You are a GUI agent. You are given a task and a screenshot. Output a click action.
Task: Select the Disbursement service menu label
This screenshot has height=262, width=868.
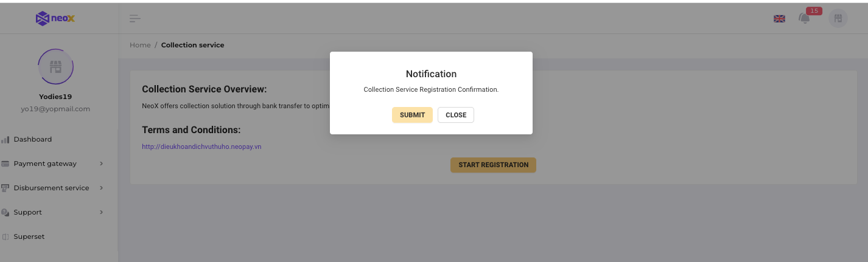tap(51, 188)
